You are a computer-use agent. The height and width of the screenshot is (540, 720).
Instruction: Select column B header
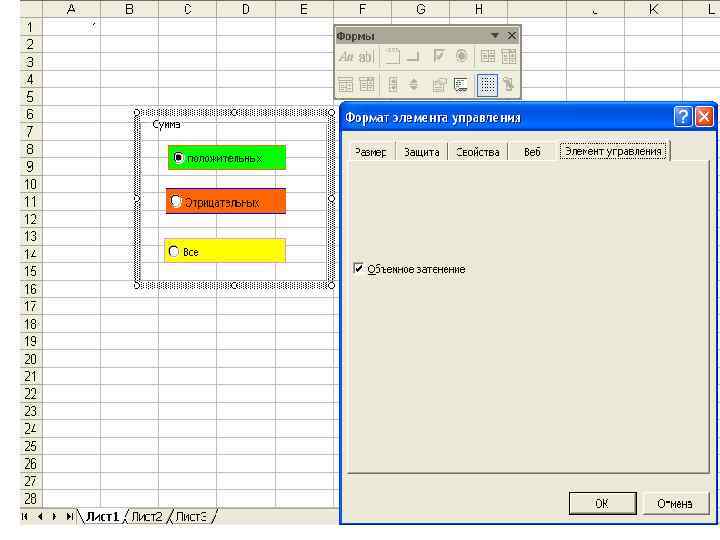(x=129, y=9)
